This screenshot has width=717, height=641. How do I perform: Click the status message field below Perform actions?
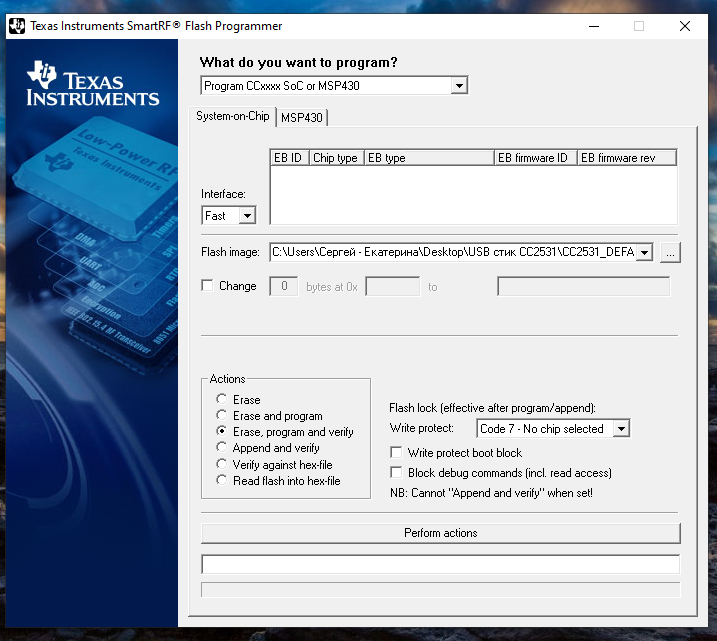(x=441, y=564)
